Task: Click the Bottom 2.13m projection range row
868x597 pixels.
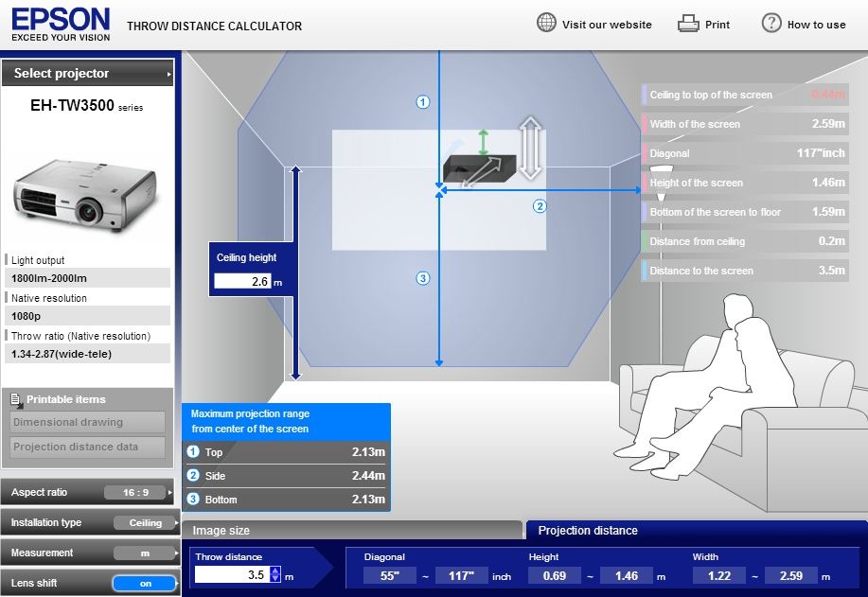Action: coord(286,500)
